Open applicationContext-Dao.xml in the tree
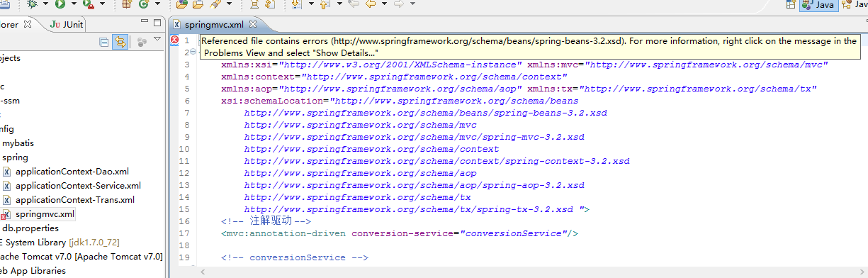Image resolution: width=868 pixels, height=278 pixels. [x=66, y=172]
